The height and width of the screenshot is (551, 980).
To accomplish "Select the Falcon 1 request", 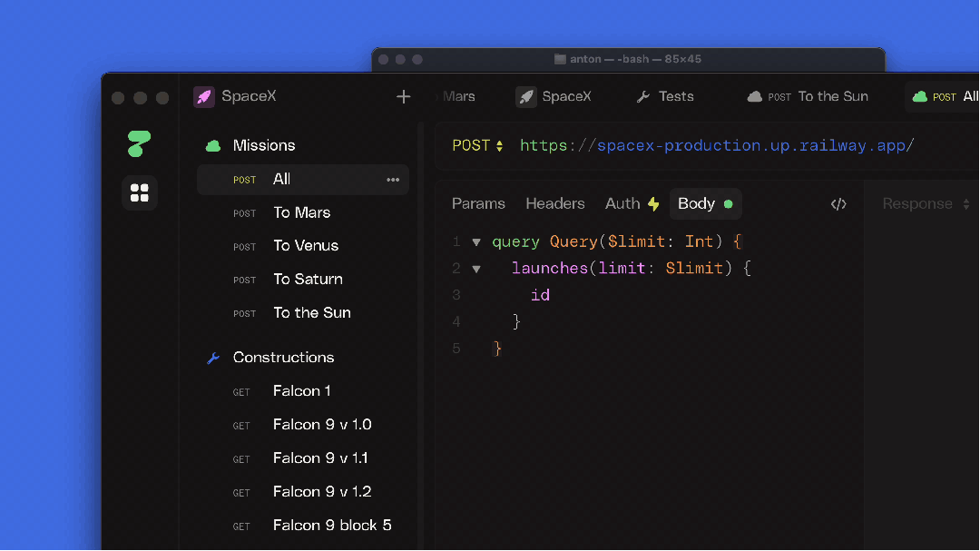I will (303, 391).
